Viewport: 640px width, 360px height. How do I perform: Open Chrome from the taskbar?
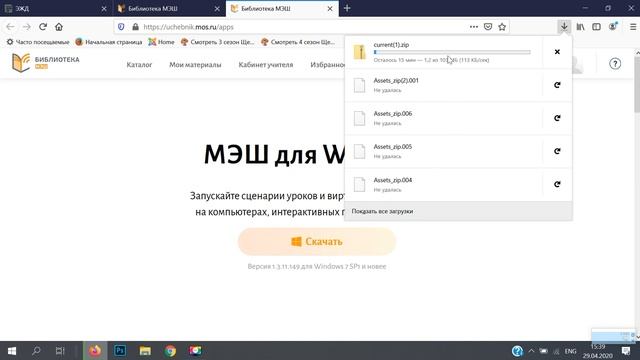(170, 351)
